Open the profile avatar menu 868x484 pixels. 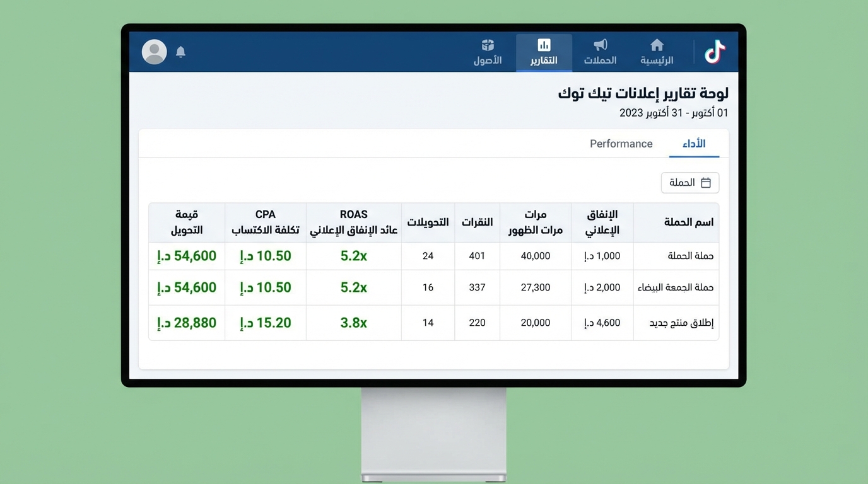(154, 52)
